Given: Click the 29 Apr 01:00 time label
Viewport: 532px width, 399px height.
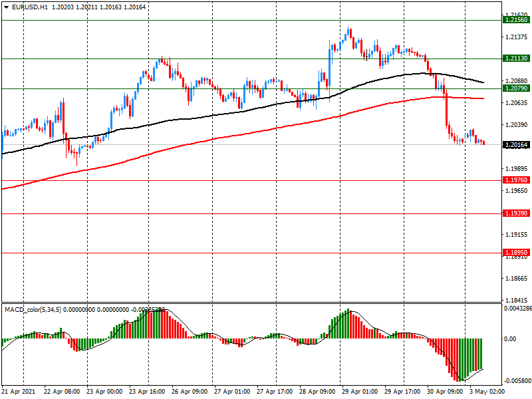Looking at the screenshot, I should tap(360, 392).
